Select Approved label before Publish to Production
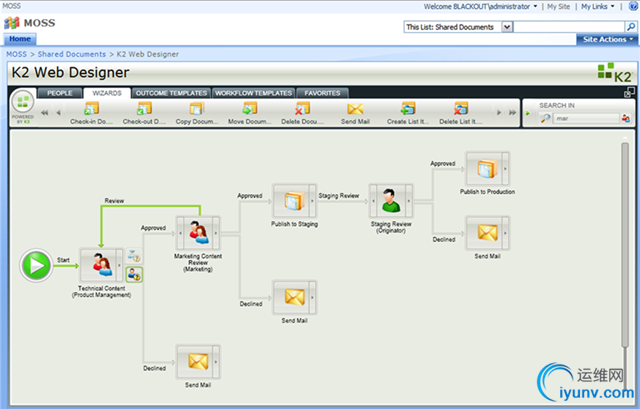 (443, 163)
